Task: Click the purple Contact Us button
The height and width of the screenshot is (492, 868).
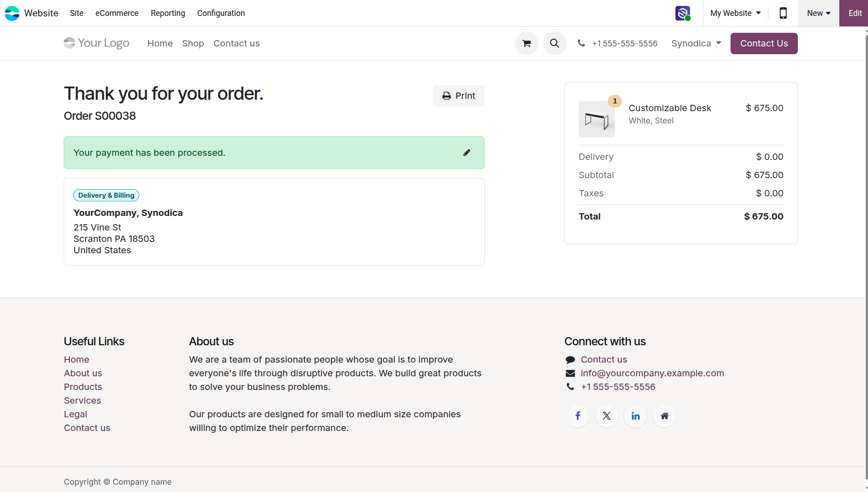Action: [x=764, y=43]
